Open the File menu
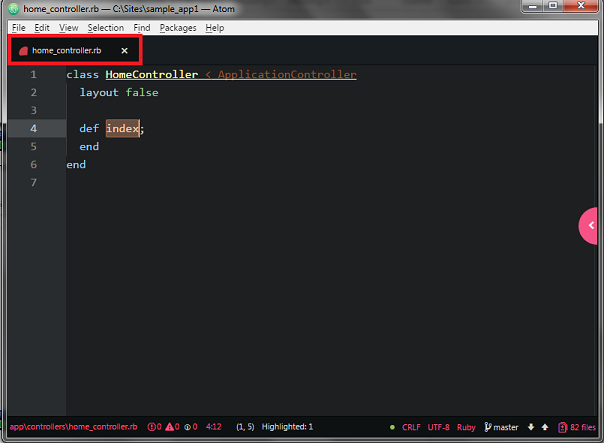 pos(18,28)
